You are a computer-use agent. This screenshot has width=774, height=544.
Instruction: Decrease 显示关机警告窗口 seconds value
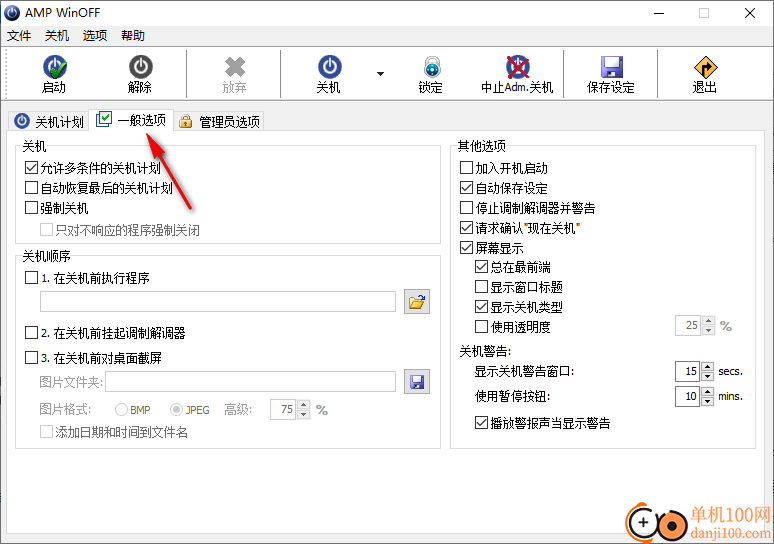point(708,376)
